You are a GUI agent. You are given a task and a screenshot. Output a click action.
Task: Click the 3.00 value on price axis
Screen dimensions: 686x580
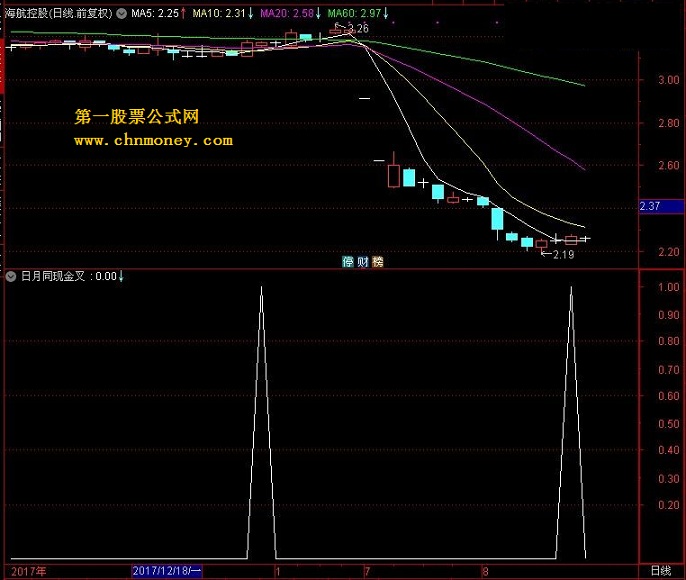(x=668, y=80)
